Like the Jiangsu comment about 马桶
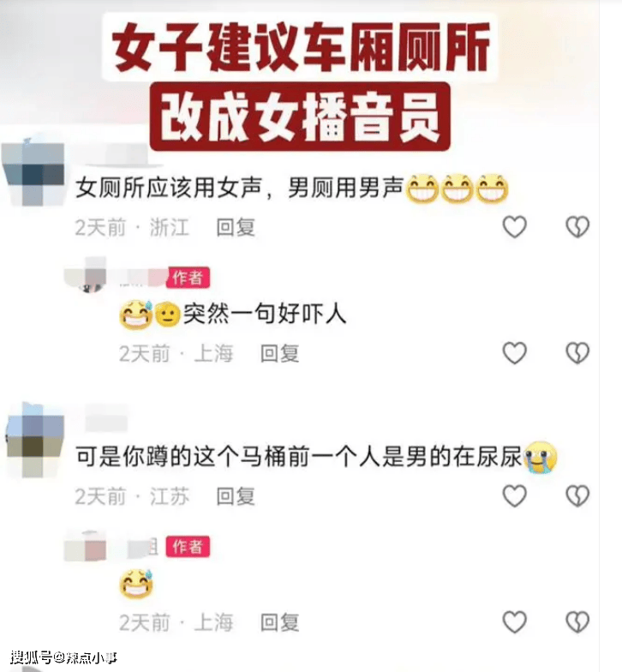This screenshot has height=672, width=622. [x=514, y=495]
